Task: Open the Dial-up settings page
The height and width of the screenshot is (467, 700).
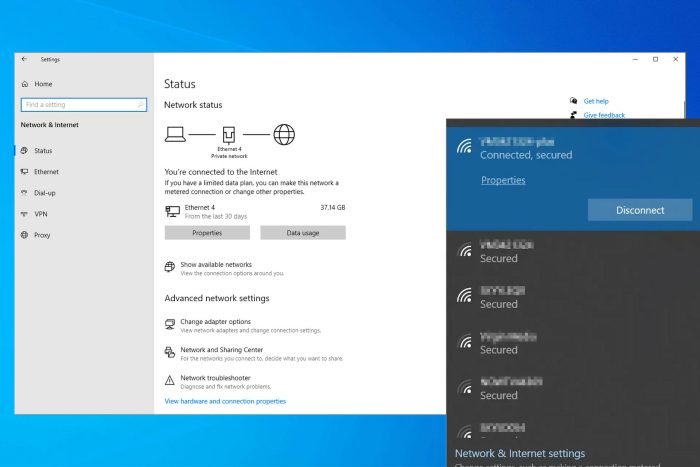Action: (45, 193)
